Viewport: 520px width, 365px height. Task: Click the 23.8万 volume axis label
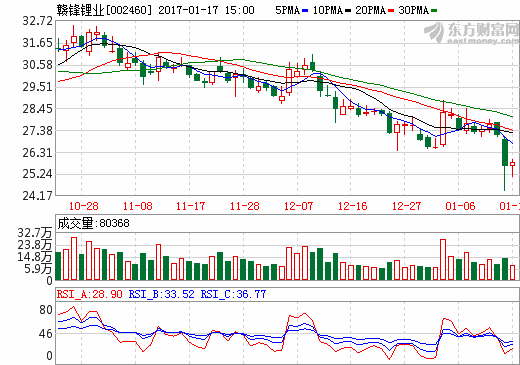(35, 245)
